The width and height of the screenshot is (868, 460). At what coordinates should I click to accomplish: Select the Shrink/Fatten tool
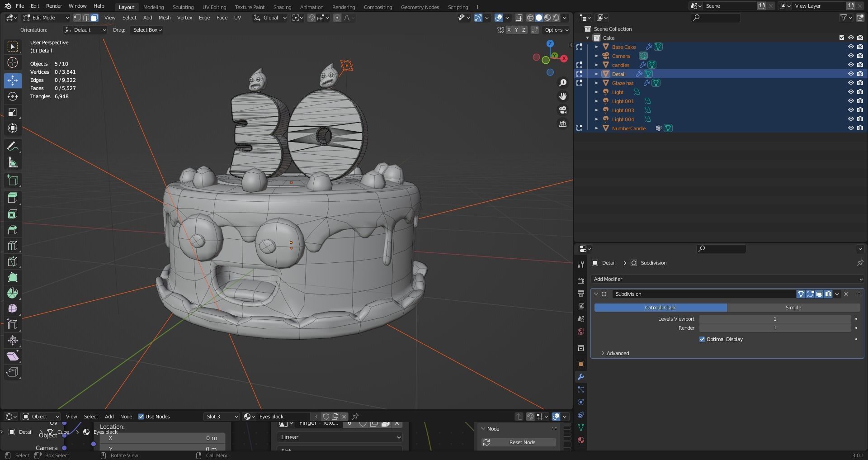click(x=13, y=341)
